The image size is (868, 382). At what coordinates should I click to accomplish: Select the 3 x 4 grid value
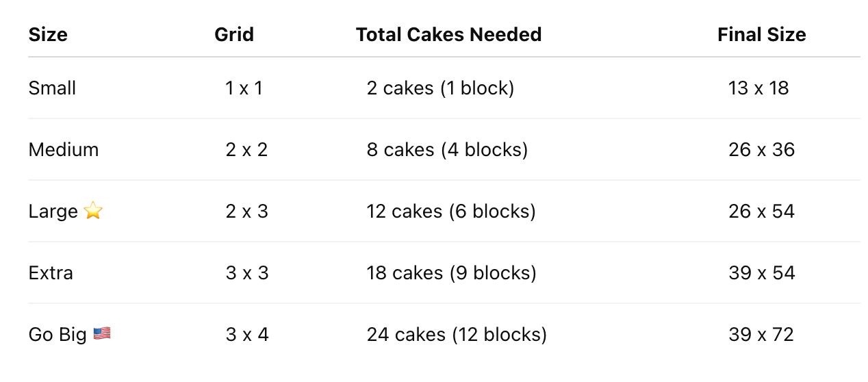click(x=247, y=335)
